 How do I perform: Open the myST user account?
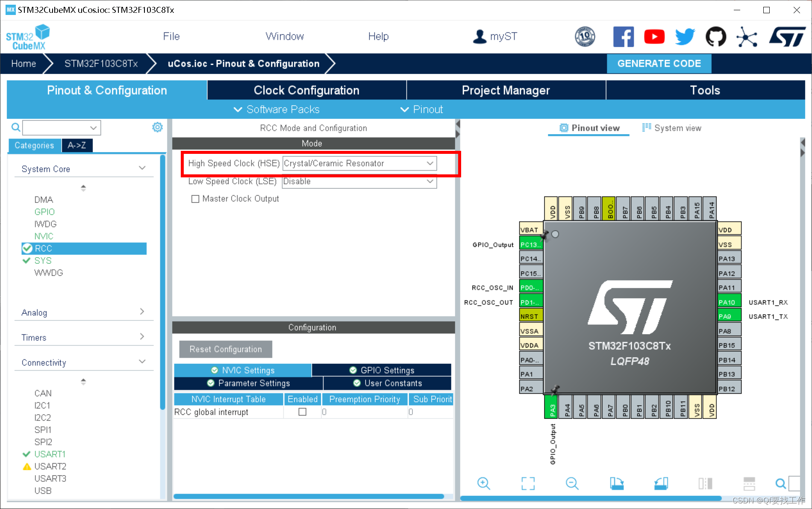[495, 37]
